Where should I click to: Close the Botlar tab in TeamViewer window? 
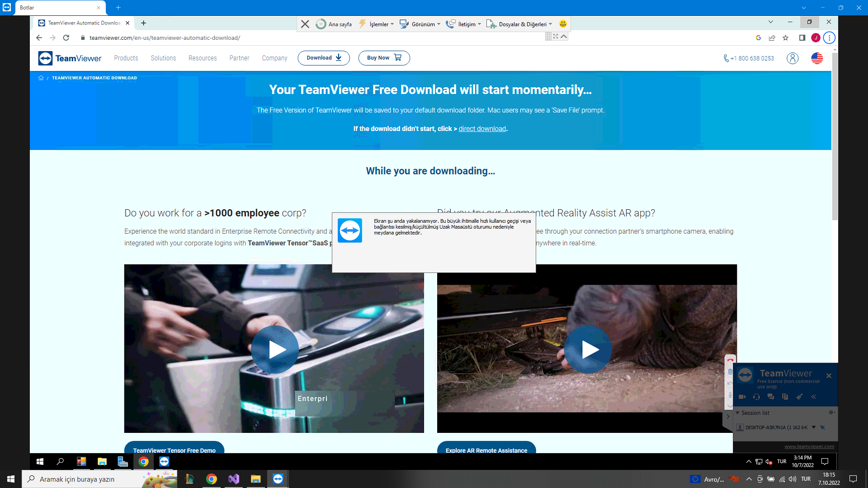[99, 8]
